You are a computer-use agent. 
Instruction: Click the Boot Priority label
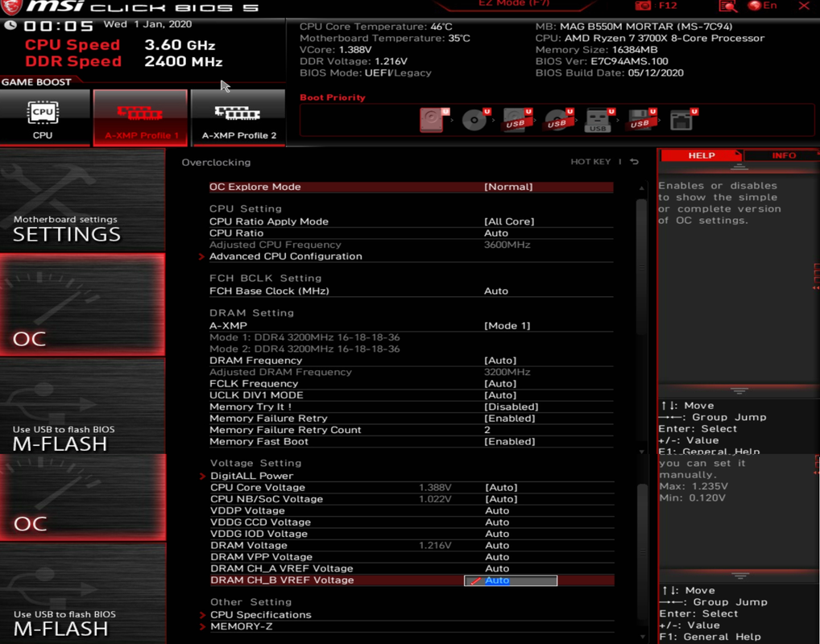(x=333, y=97)
